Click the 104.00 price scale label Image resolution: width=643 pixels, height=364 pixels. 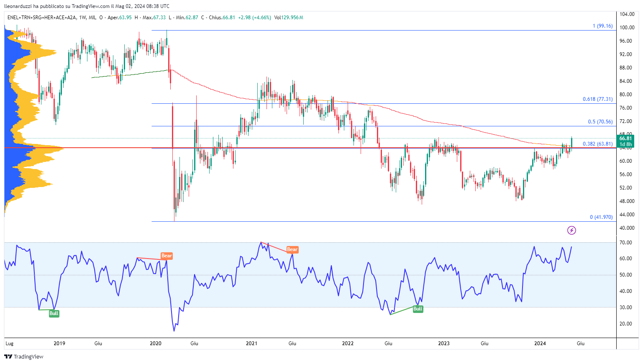627,14
